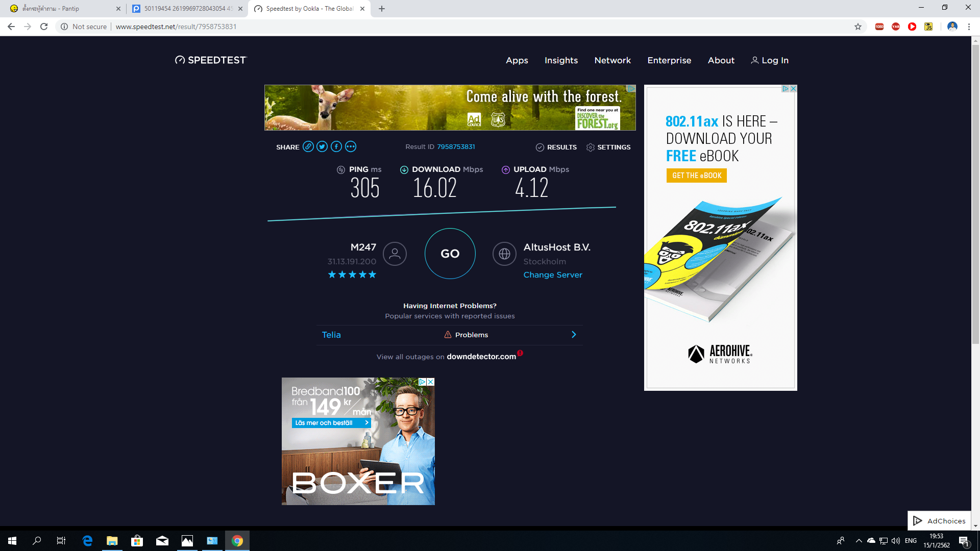
Task: Click the M247 provider user icon
Action: (x=395, y=254)
